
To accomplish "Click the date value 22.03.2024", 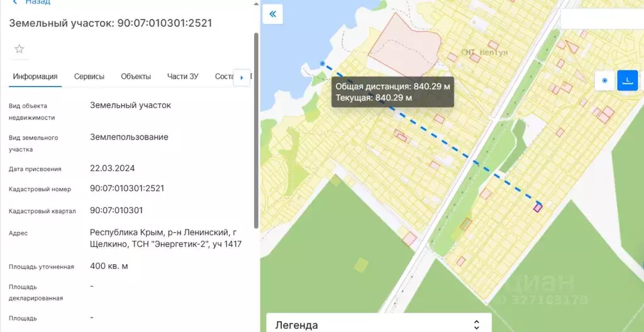I will pos(113,168).
